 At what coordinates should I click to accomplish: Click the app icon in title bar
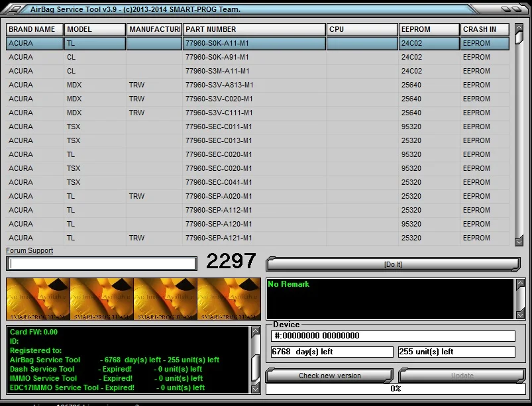click(13, 9)
